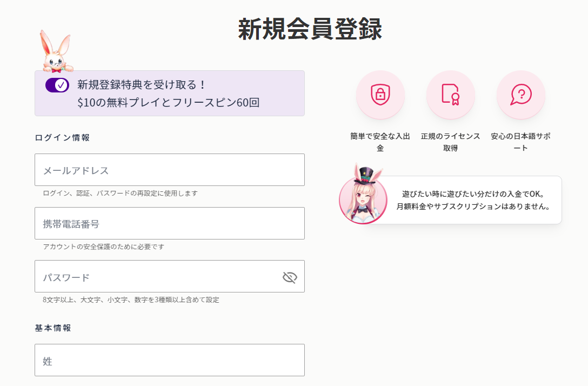The width and height of the screenshot is (588, 386).
Task: Click the rabbit mascot above the bonus banner
Action: [x=56, y=51]
